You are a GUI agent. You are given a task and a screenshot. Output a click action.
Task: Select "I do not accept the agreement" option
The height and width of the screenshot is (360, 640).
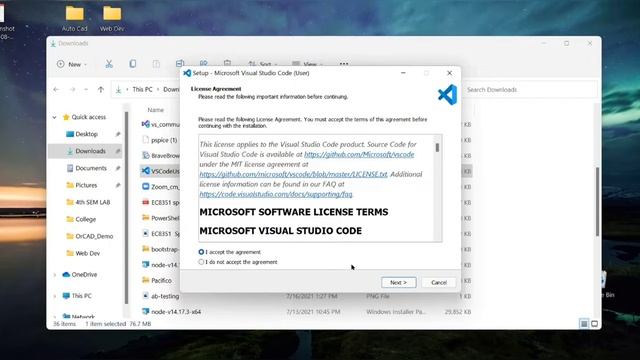[201, 262]
